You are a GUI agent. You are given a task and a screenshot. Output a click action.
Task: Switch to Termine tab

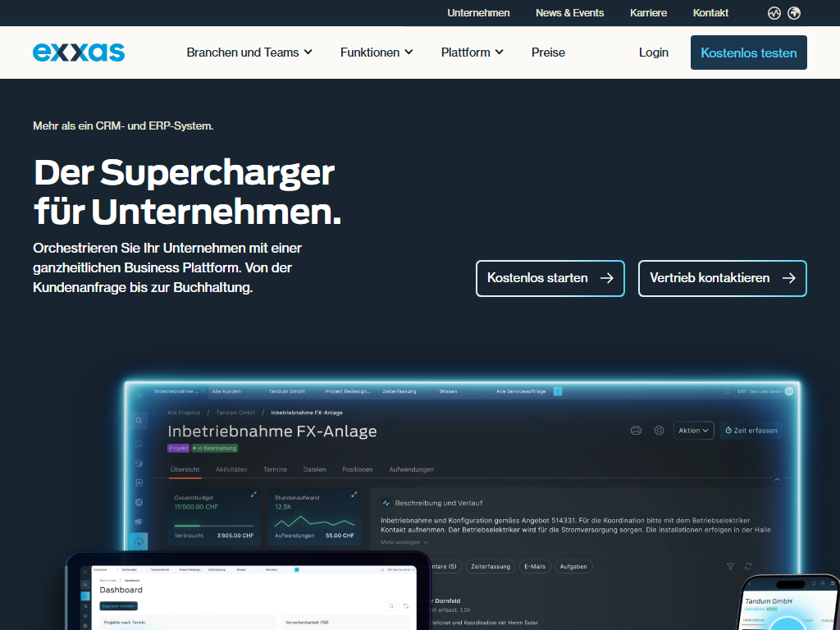click(275, 469)
